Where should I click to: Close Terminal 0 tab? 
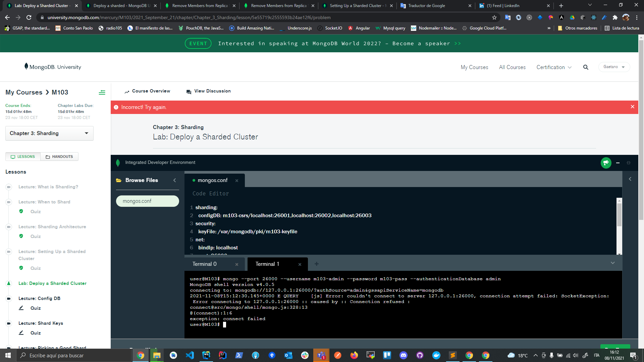coord(237,264)
